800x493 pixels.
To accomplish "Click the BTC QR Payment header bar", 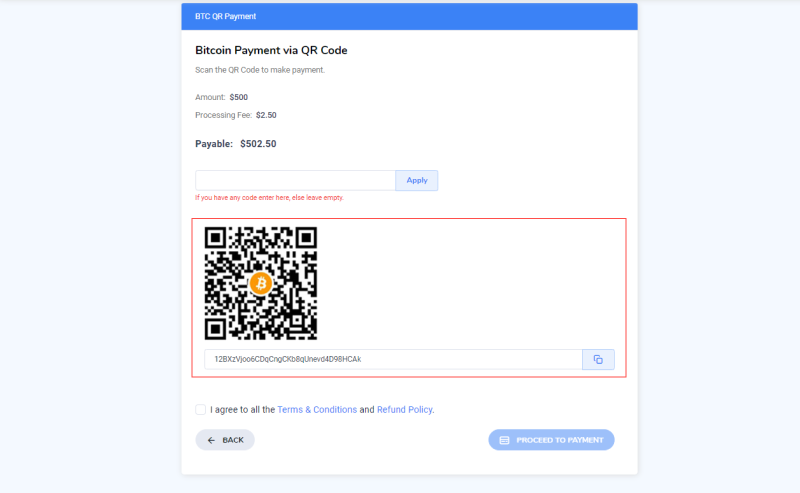I will (409, 16).
